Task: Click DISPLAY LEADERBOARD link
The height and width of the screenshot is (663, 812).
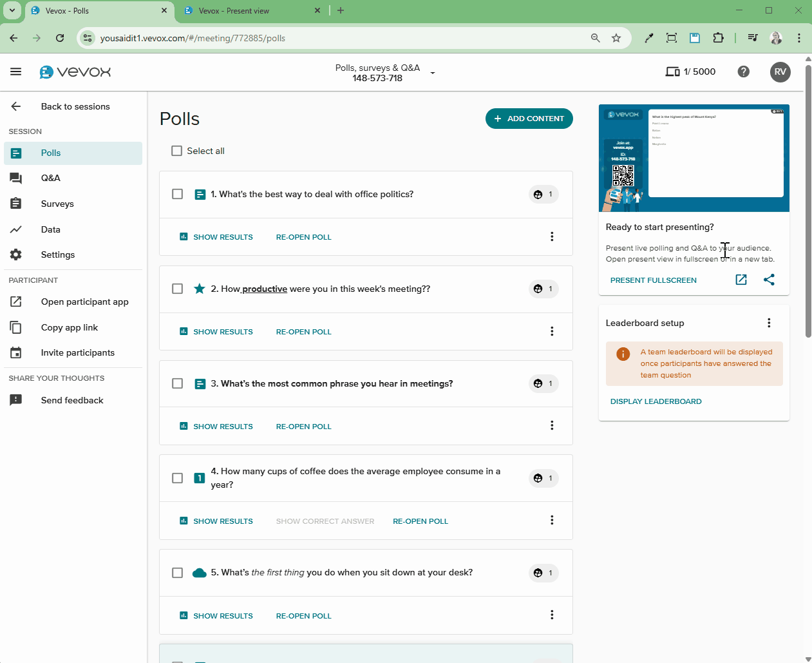Action: coord(656,401)
